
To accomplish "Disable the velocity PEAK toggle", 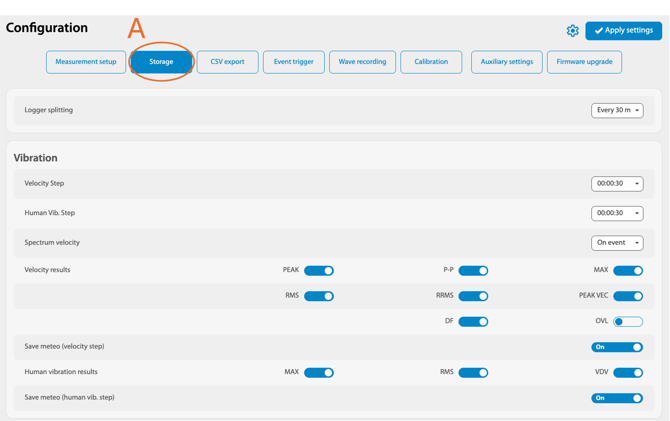I will (x=319, y=271).
